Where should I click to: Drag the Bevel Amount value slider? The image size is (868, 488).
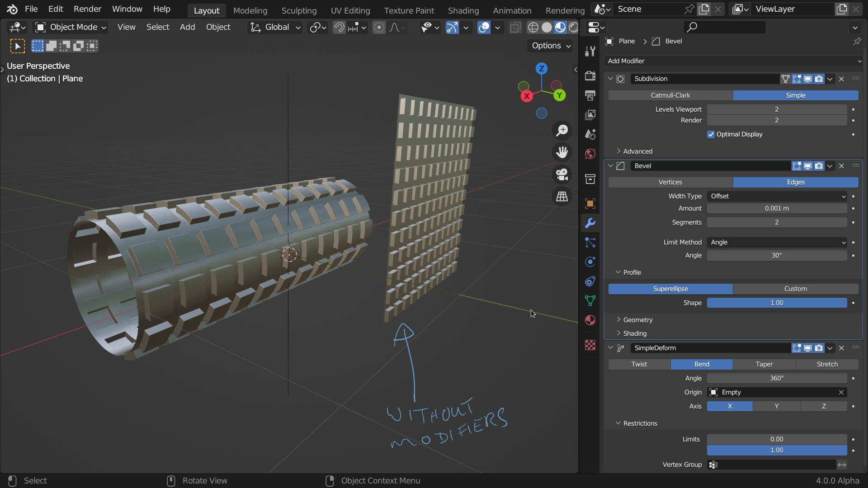(x=777, y=208)
